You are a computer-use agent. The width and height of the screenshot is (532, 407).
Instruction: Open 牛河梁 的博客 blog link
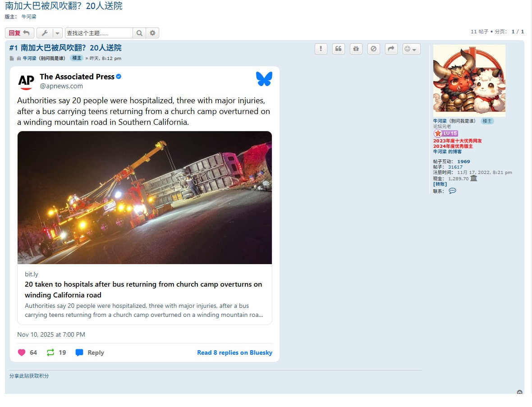[x=447, y=151]
